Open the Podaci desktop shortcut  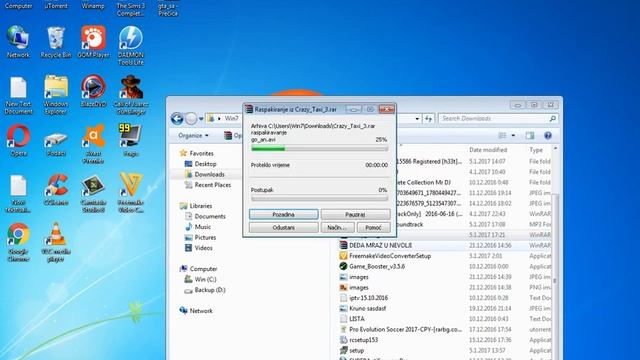click(56, 144)
